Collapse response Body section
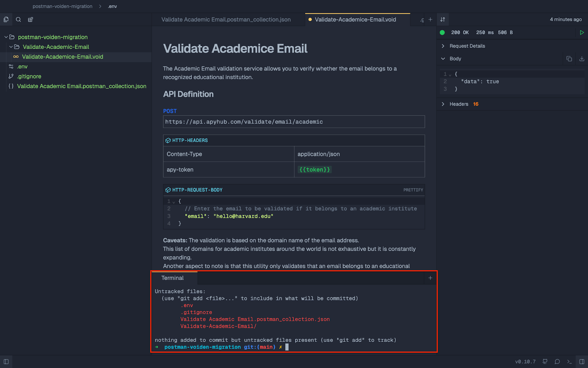Image resolution: width=588 pixels, height=368 pixels. tap(443, 59)
